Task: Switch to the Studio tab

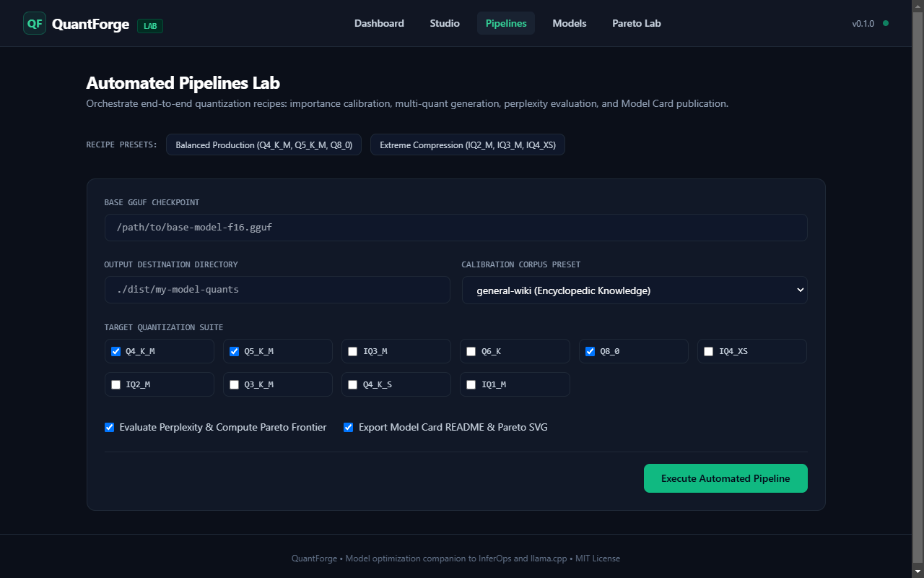Action: [445, 23]
